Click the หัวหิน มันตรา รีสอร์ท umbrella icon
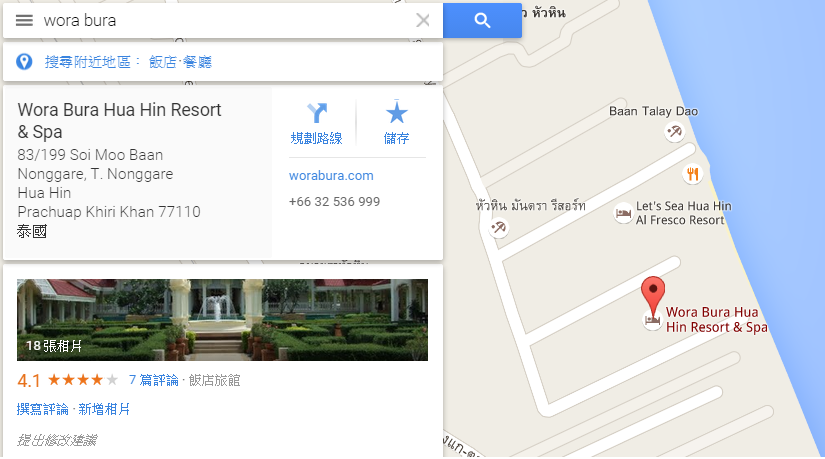 [498, 227]
